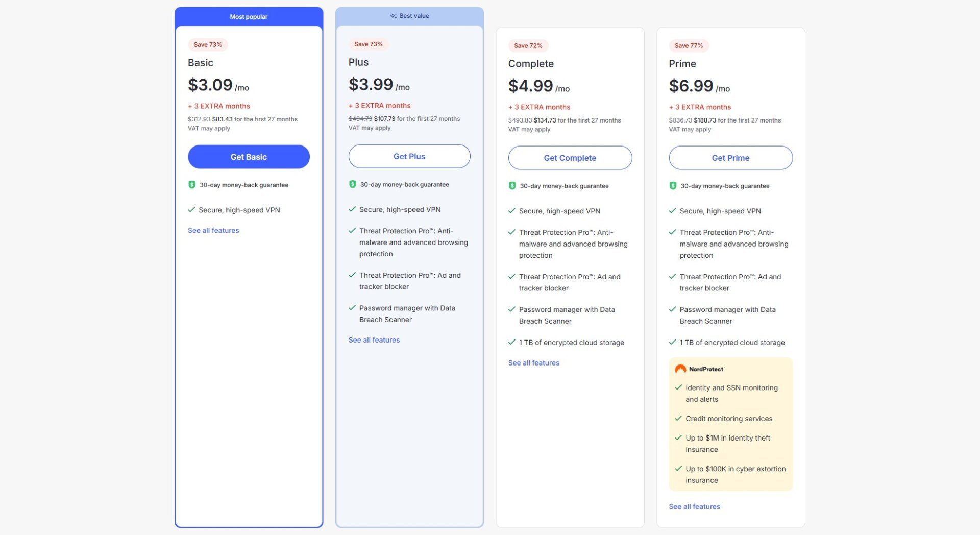Click checkmark beside Credit monitoring services
980x535 pixels.
pos(679,419)
